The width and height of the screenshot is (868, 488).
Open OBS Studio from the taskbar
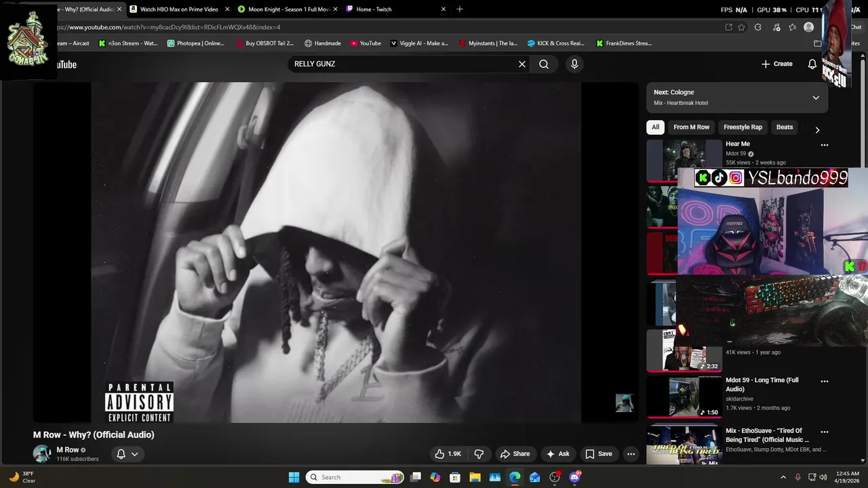click(x=555, y=477)
